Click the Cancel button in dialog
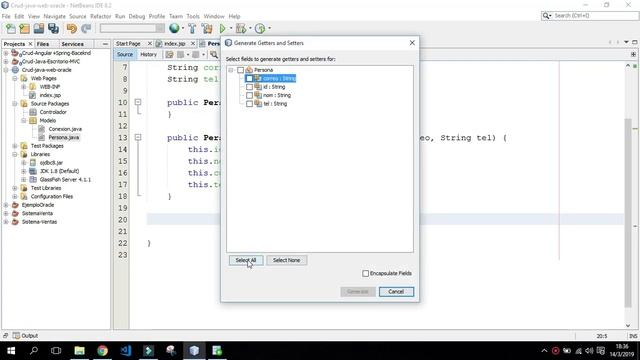 [x=396, y=292]
